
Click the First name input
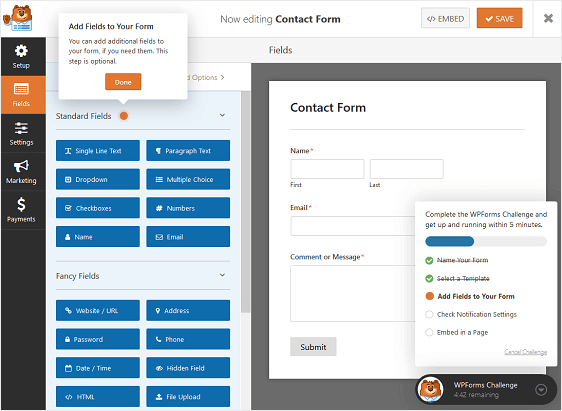pos(327,169)
